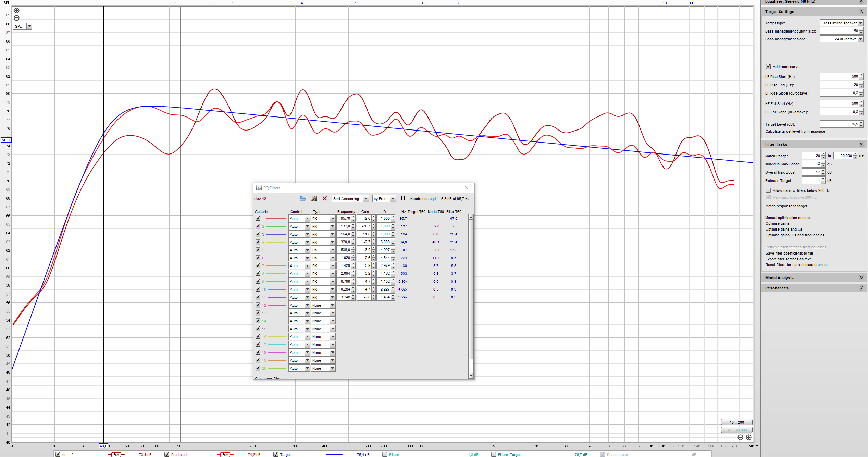868x457 pixels.
Task: Click Bass management cutoff field
Action: (839, 31)
